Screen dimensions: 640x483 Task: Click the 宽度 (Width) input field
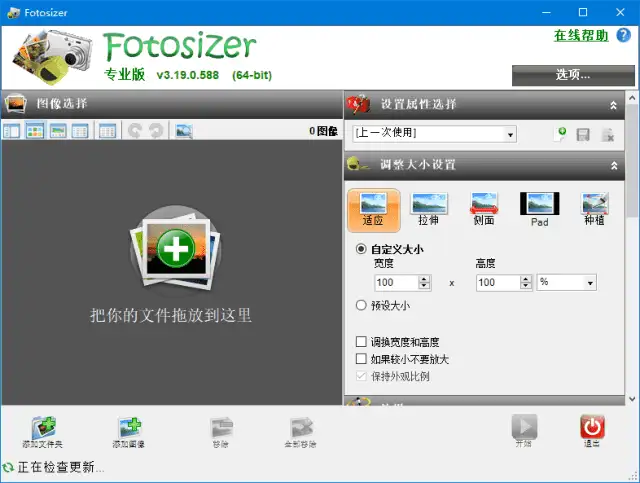[396, 283]
